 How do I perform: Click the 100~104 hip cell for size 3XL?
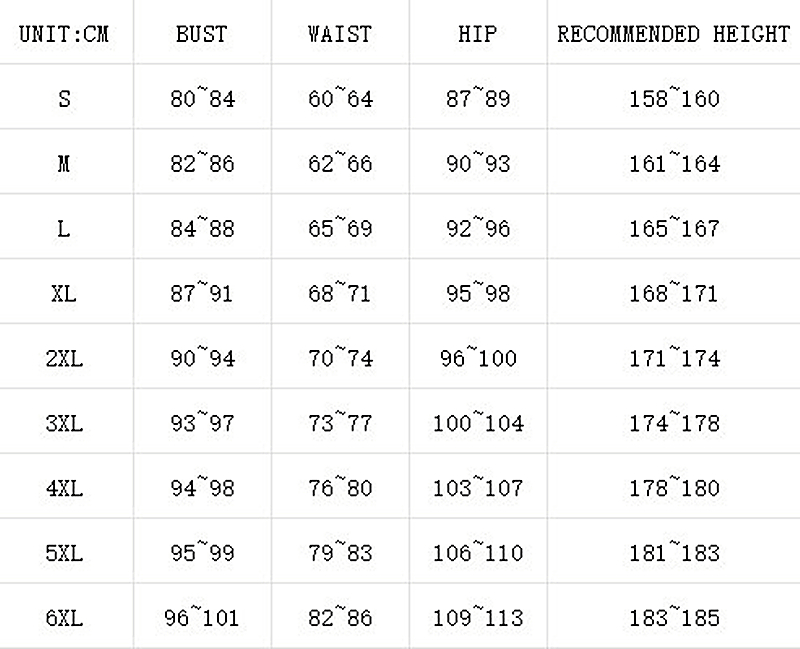pyautogui.click(x=478, y=423)
